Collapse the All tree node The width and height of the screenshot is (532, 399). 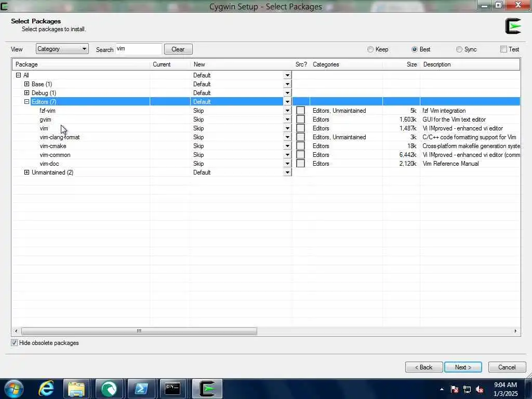coord(18,75)
